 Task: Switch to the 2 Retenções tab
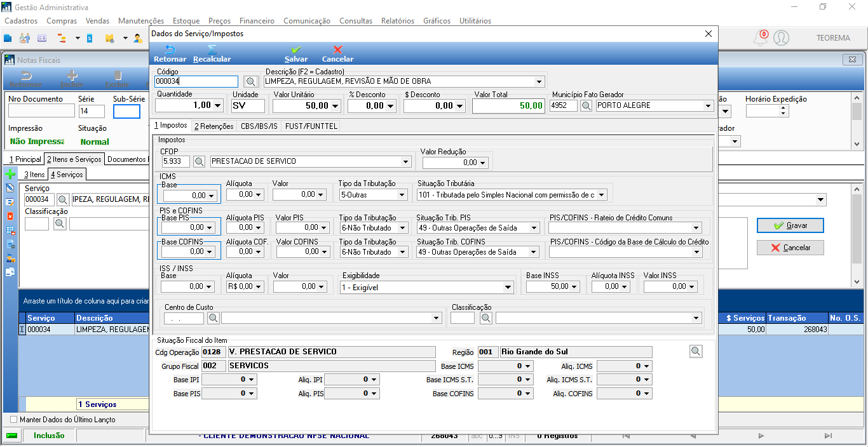tap(214, 126)
